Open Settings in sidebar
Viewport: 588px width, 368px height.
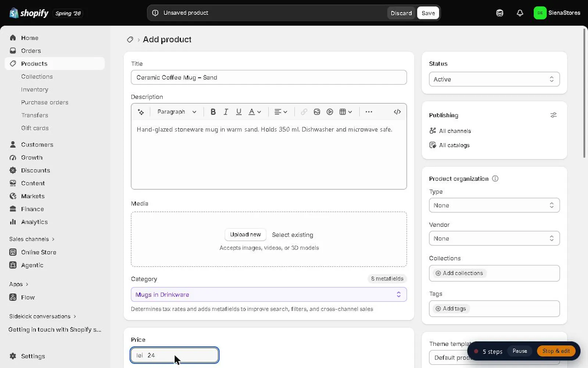pyautogui.click(x=55, y=356)
